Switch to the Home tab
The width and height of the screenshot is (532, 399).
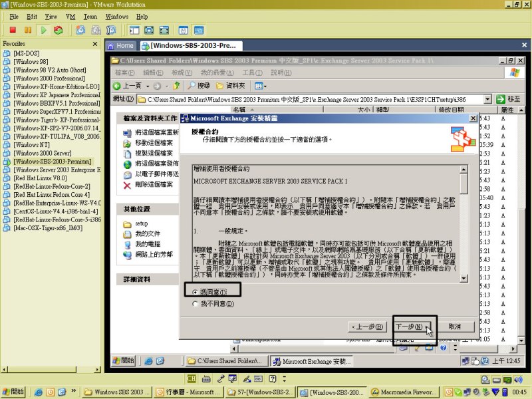tap(121, 46)
